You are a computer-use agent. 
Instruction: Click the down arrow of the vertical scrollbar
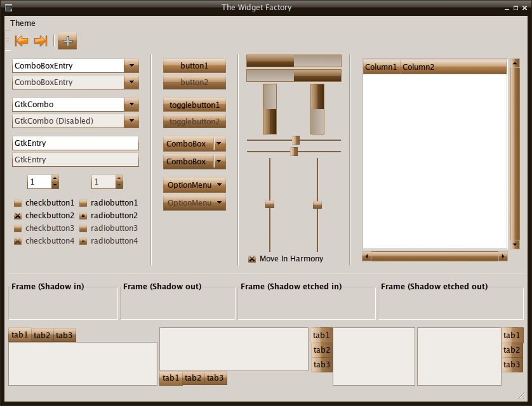(x=515, y=244)
